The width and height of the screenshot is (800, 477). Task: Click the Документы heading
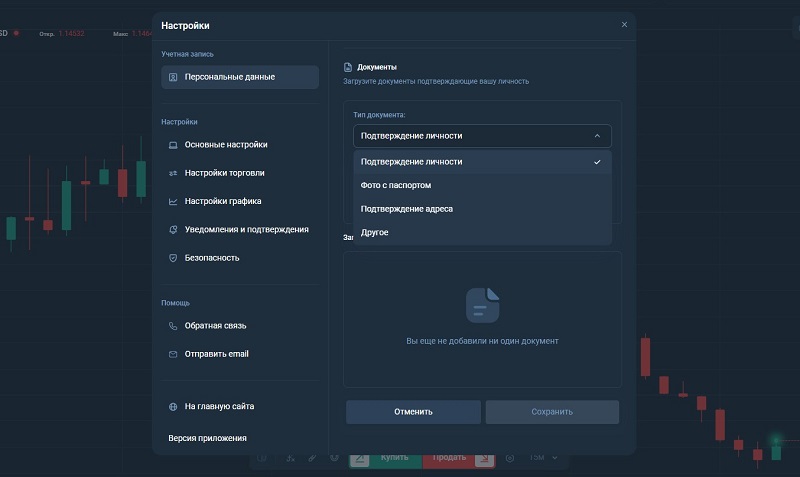377,67
